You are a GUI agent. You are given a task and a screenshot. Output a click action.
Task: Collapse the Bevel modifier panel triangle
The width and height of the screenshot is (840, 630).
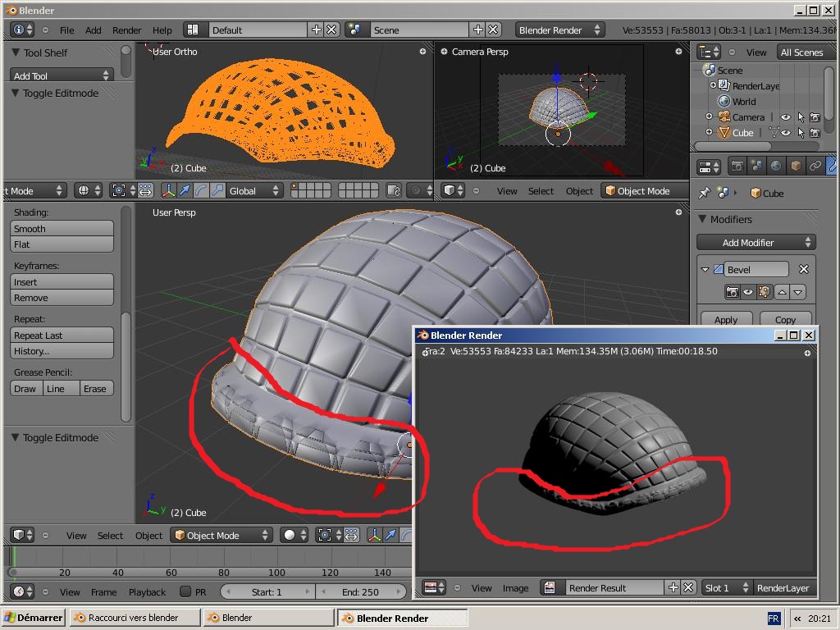point(705,269)
